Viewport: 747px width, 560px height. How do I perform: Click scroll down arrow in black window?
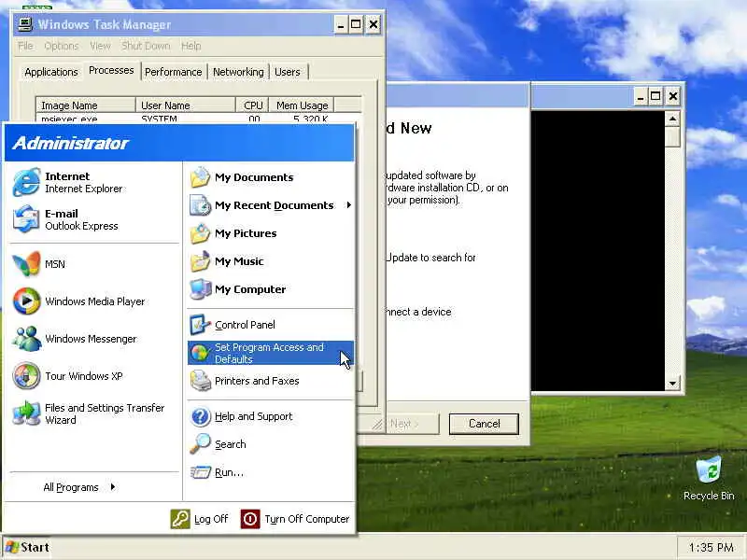coord(672,383)
